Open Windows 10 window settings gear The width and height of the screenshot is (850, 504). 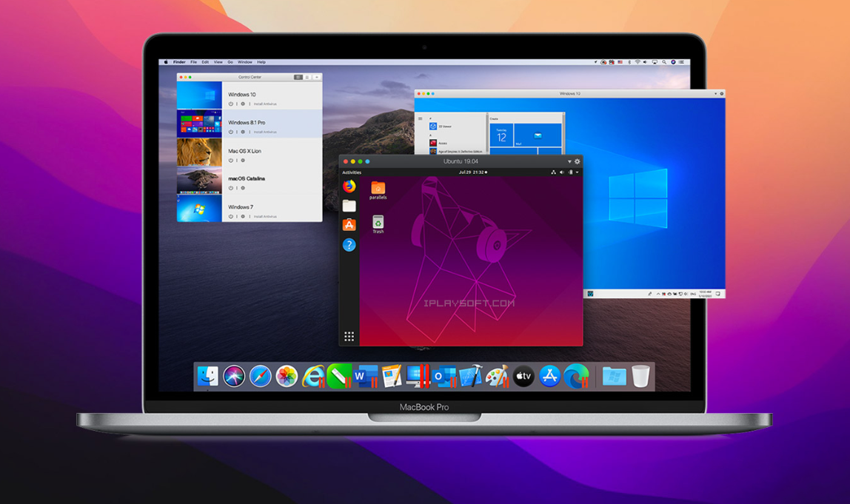pos(721,94)
